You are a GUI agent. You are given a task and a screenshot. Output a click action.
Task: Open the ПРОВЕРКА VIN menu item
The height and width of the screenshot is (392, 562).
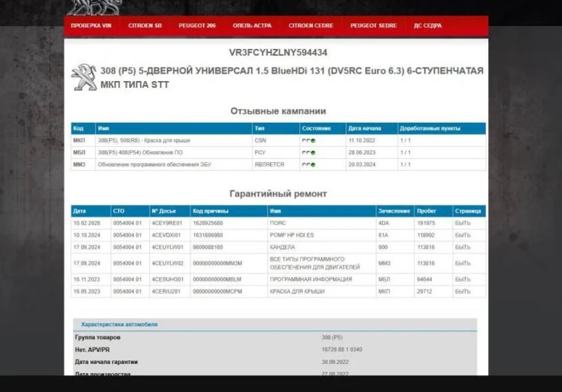pos(91,26)
